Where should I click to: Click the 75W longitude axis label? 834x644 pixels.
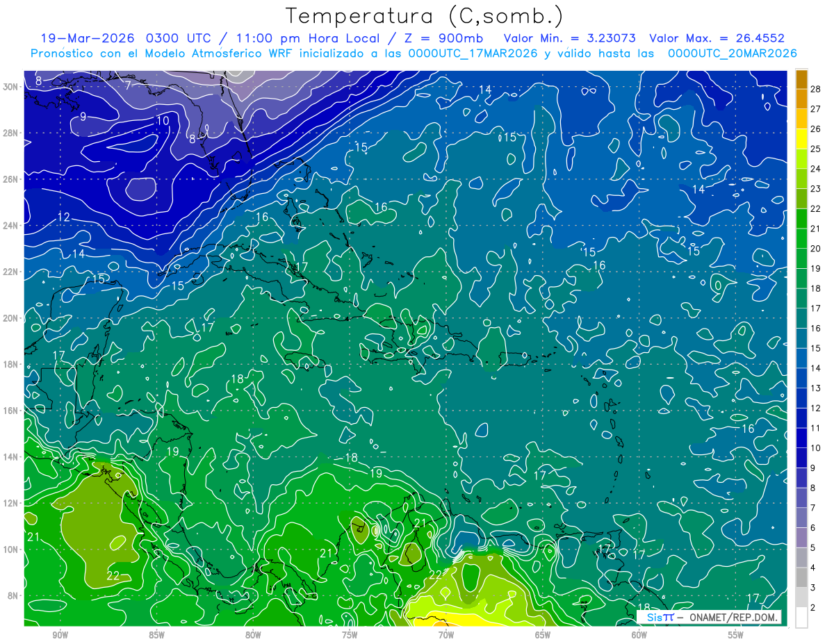pyautogui.click(x=350, y=635)
